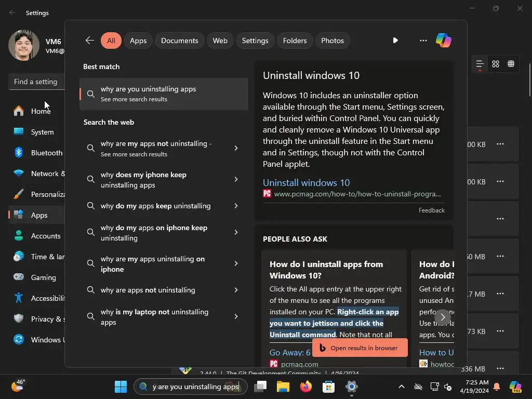532x399 pixels.
Task: Open Copilot from the search panel
Action: 444,41
